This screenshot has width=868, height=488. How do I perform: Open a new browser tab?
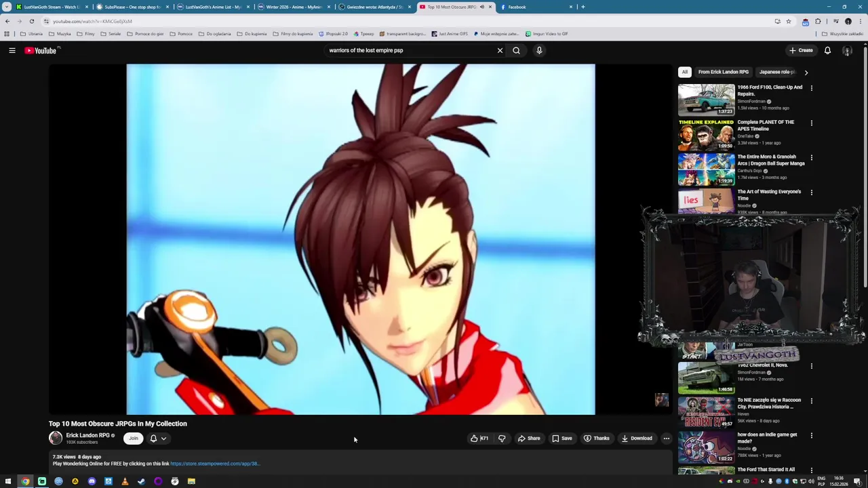pyautogui.click(x=583, y=7)
